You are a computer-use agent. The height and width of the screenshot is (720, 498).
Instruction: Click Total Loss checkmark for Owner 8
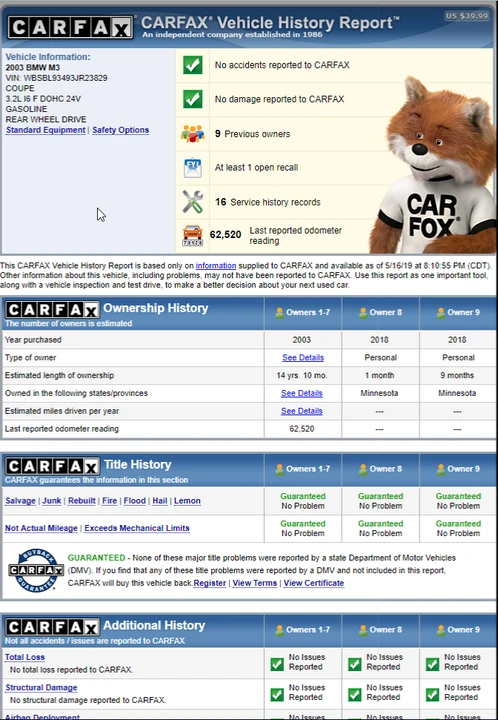point(354,664)
